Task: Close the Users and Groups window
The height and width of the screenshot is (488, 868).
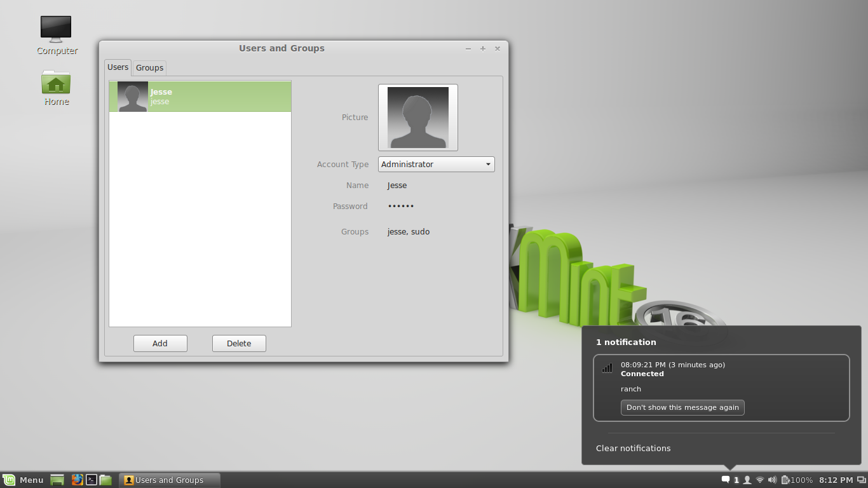Action: [x=498, y=48]
